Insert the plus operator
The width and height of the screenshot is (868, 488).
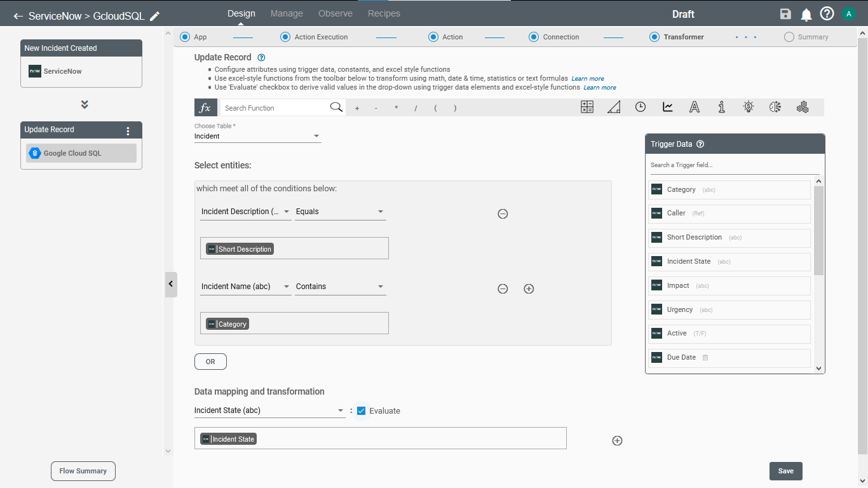(x=357, y=108)
